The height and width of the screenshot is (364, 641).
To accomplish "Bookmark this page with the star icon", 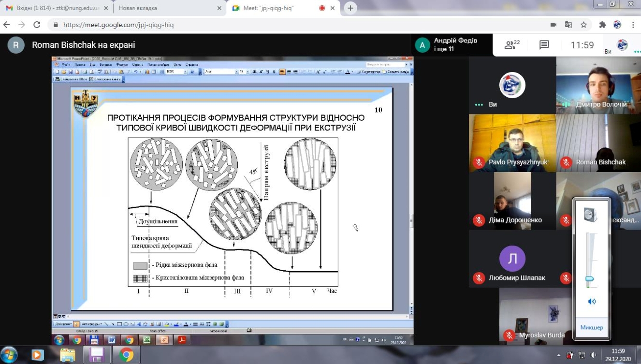I will [583, 25].
